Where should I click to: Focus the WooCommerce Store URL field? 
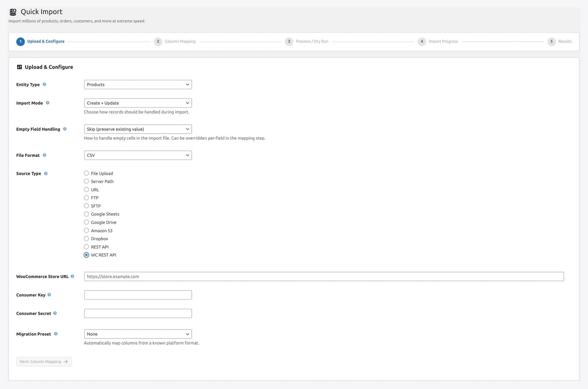tap(324, 277)
